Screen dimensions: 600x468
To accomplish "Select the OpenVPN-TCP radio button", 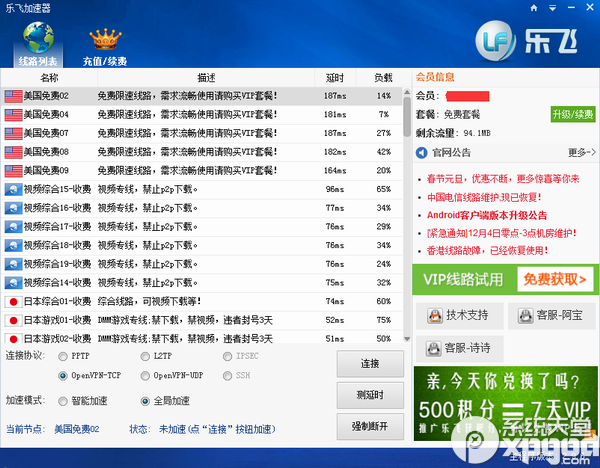I will coord(63,376).
